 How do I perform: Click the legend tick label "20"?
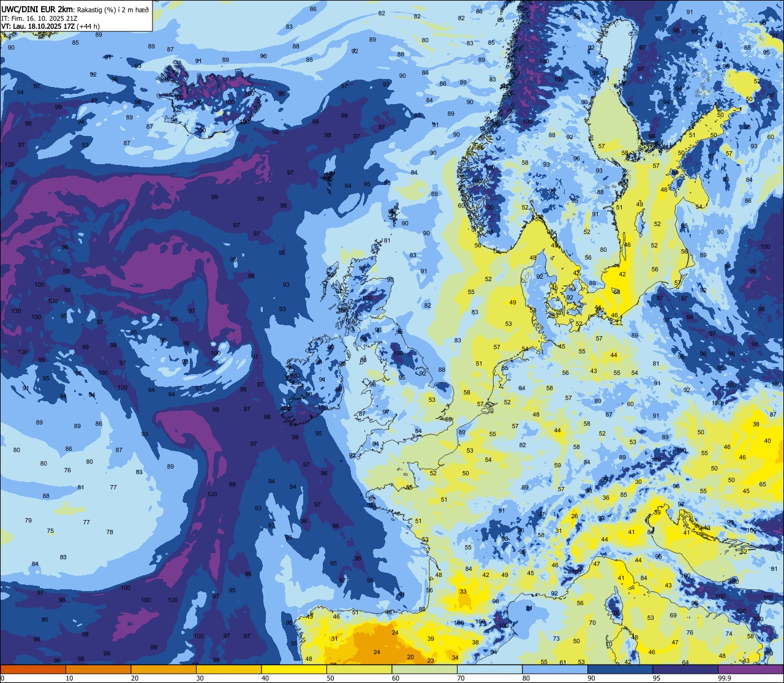pos(135,678)
